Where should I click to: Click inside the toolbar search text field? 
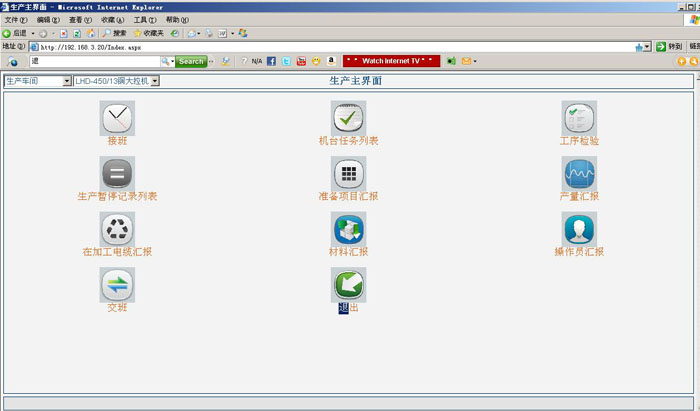(95, 61)
